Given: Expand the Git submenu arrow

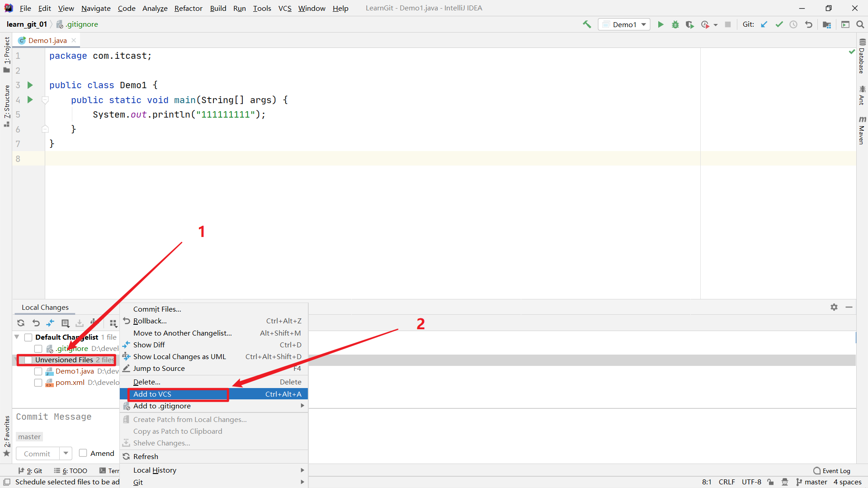Looking at the screenshot, I should tap(302, 482).
